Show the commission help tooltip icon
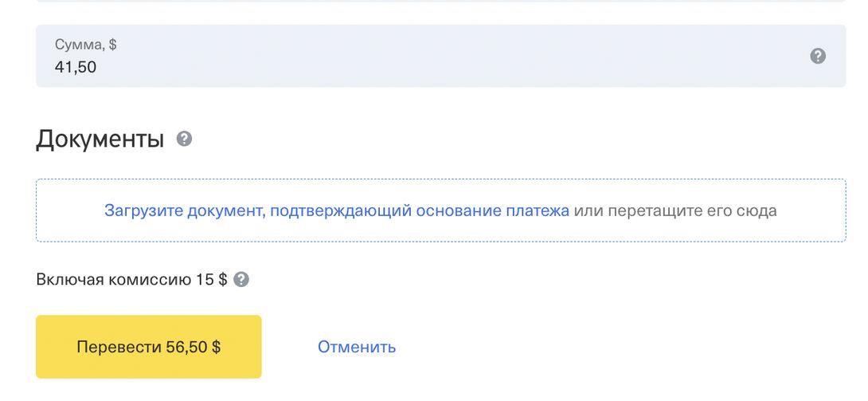Image resolution: width=868 pixels, height=401 pixels. 241,280
